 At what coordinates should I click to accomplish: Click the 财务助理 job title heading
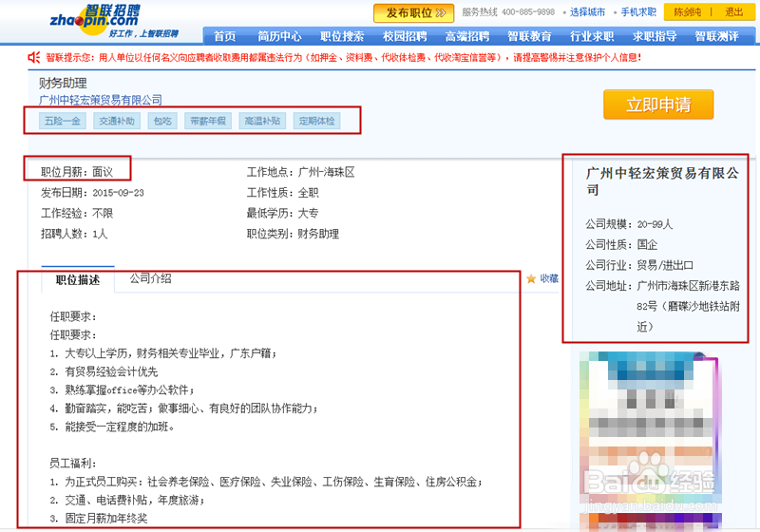tap(63, 84)
